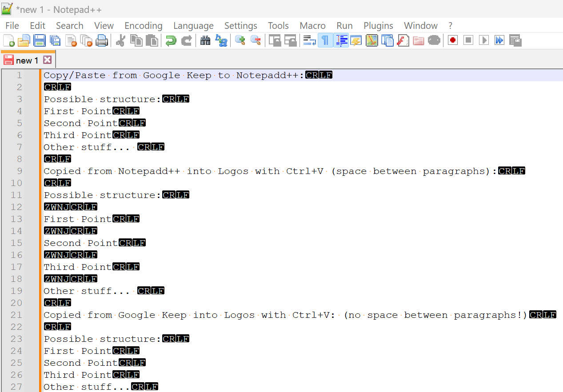Click the ZWNJ marker on line 14
This screenshot has width=563, height=392.
[x=57, y=231]
